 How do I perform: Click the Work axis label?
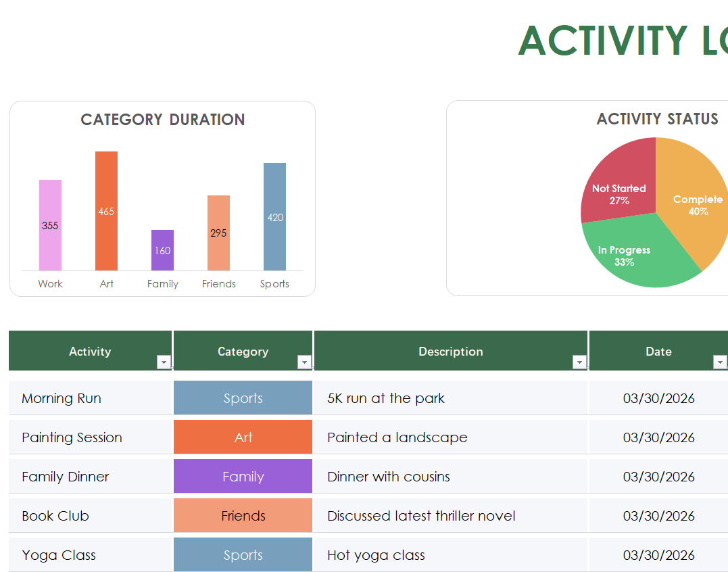coord(50,284)
